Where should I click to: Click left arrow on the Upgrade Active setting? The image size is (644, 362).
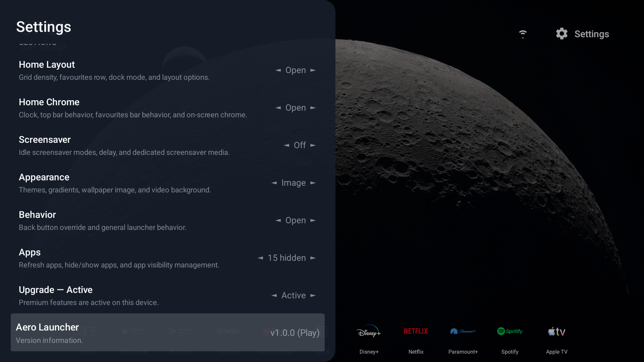point(273,295)
